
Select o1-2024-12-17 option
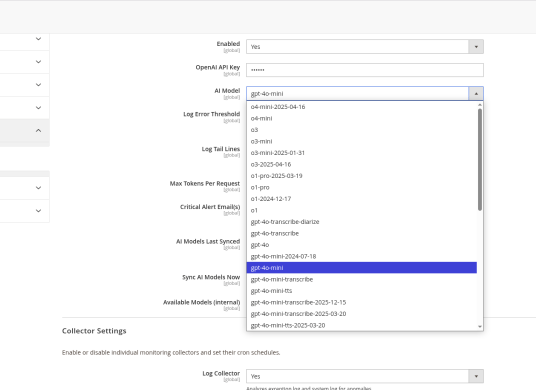362,199
